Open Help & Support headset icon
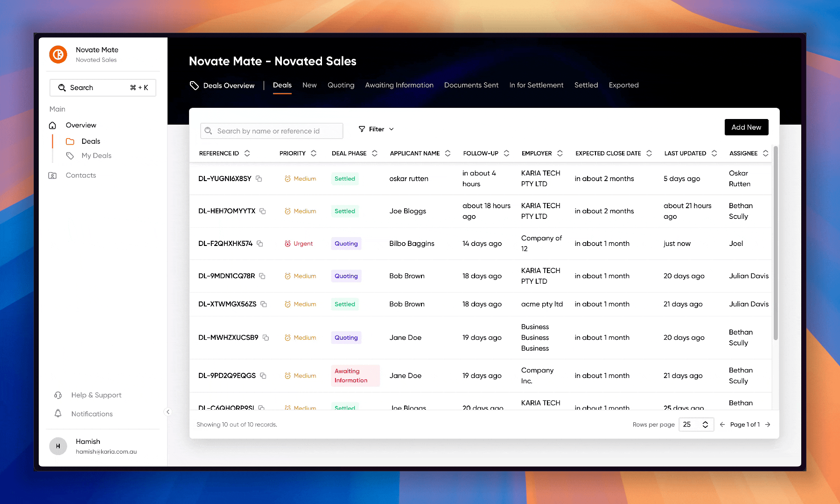Image resolution: width=840 pixels, height=504 pixels. pyautogui.click(x=58, y=395)
